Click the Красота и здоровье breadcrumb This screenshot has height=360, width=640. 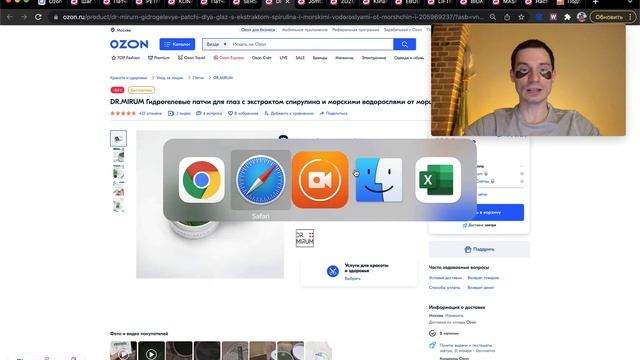pos(128,78)
